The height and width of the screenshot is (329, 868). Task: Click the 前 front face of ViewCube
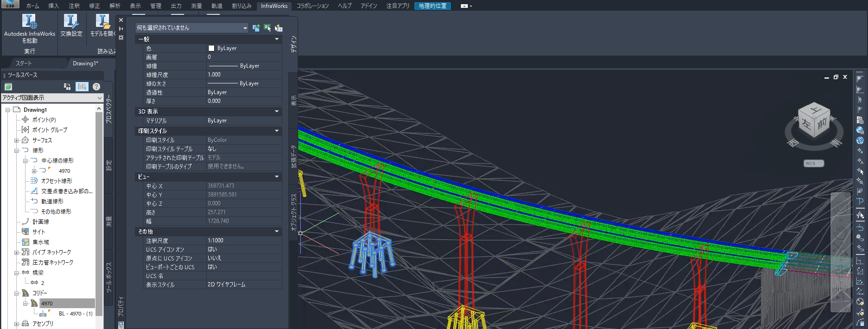[822, 124]
